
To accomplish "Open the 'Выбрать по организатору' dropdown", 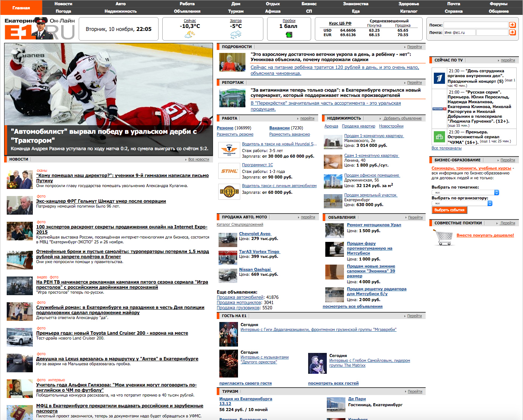I will pyautogui.click(x=462, y=203).
